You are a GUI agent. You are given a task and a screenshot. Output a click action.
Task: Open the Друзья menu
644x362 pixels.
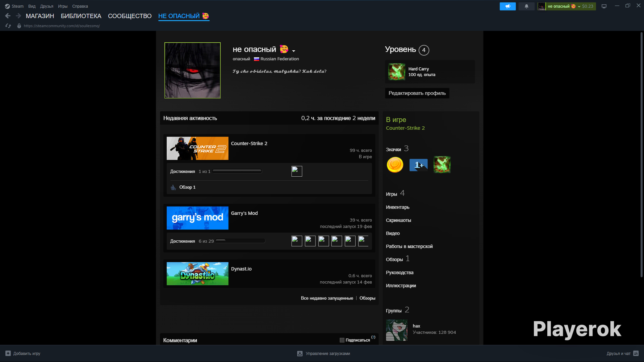(47, 6)
